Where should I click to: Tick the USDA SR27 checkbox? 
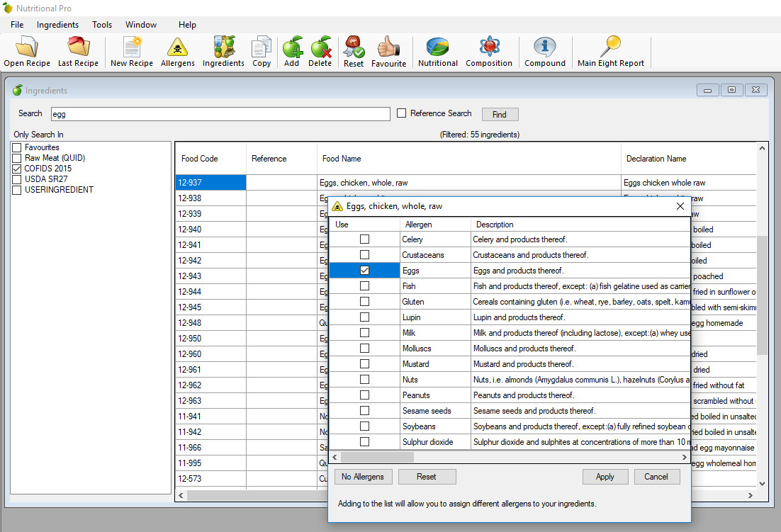(17, 179)
